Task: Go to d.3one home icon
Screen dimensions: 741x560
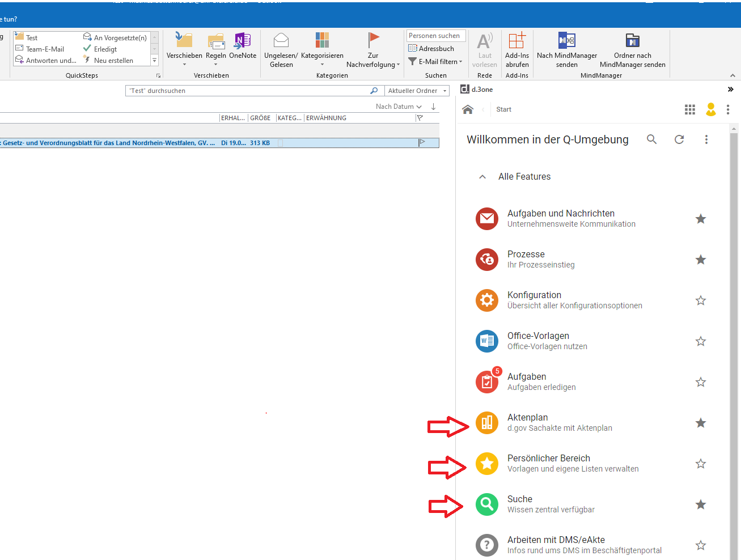Action: 468,109
